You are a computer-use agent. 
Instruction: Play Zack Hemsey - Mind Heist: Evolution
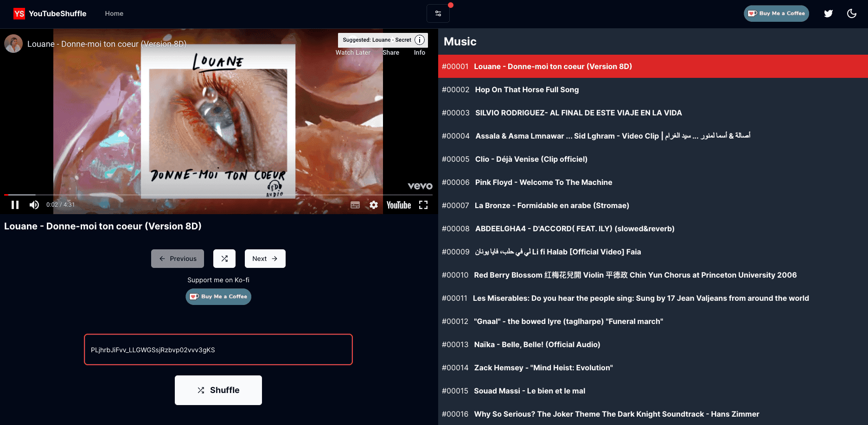(x=653, y=368)
